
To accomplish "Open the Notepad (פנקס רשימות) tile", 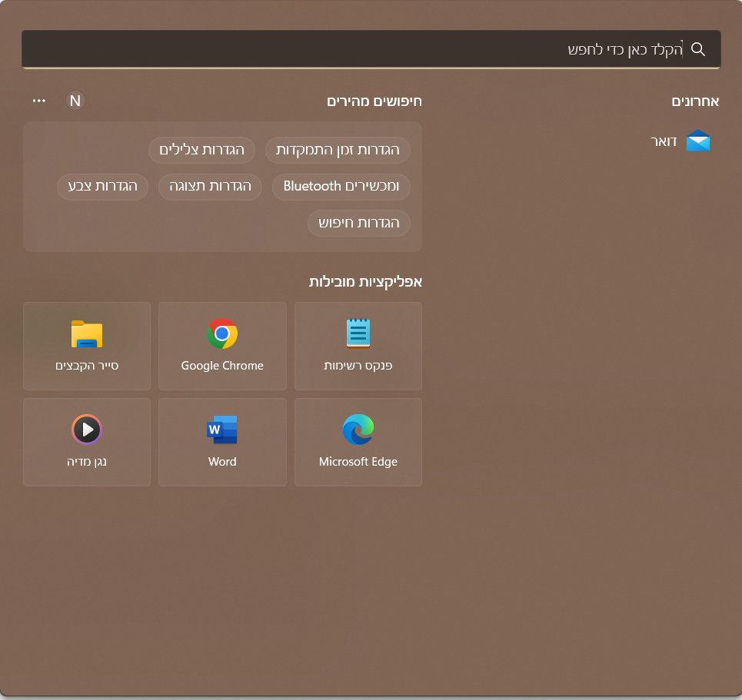I will pyautogui.click(x=358, y=346).
